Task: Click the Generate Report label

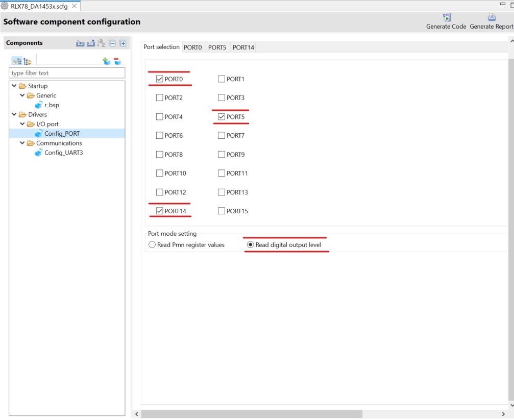Action: 492,27
